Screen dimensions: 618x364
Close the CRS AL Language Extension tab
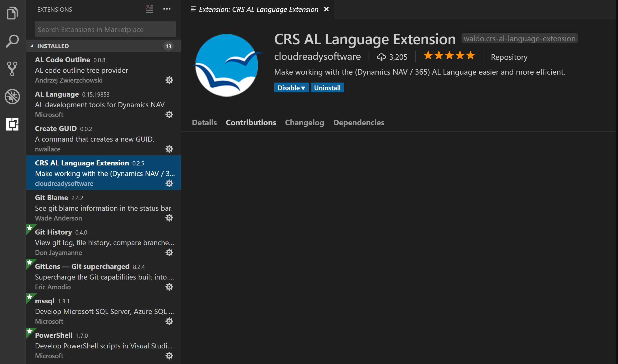[x=326, y=9]
